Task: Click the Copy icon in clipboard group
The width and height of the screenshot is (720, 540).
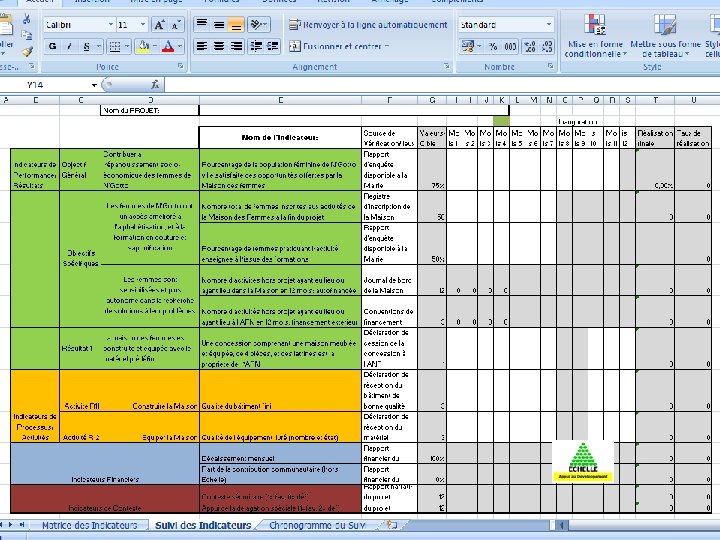Action: coord(27,36)
